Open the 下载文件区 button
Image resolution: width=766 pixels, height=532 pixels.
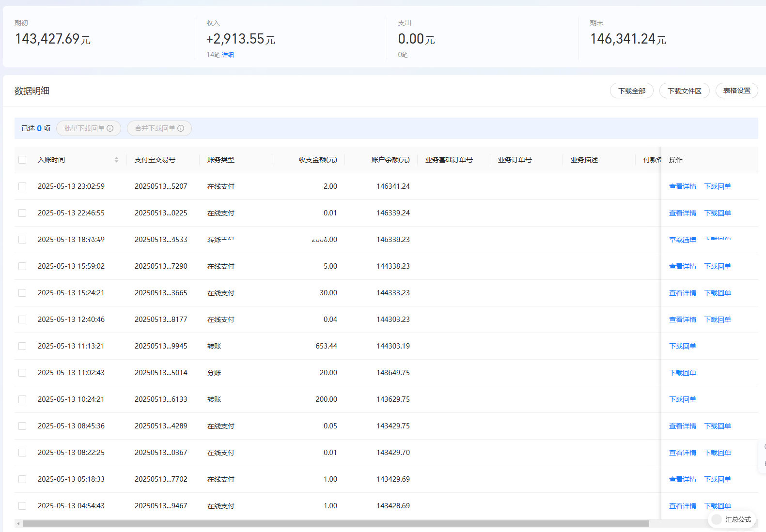(684, 91)
